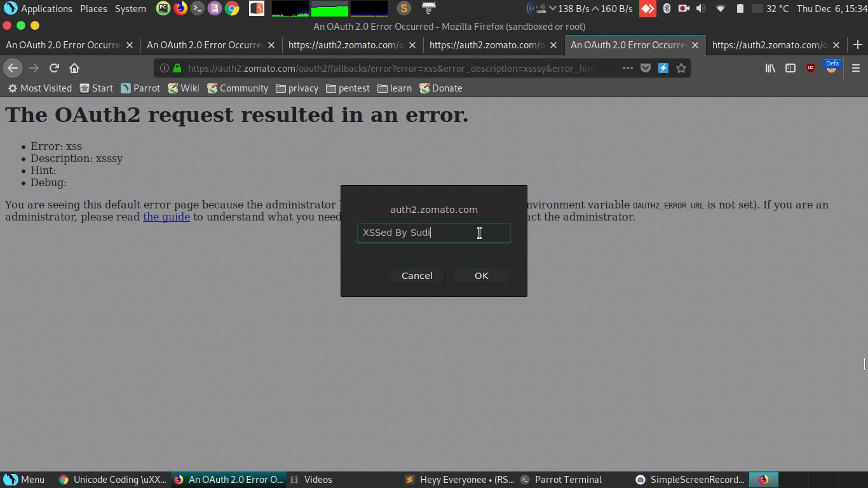Open the Places menu
Screen dimensions: 868x488
[x=93, y=8]
